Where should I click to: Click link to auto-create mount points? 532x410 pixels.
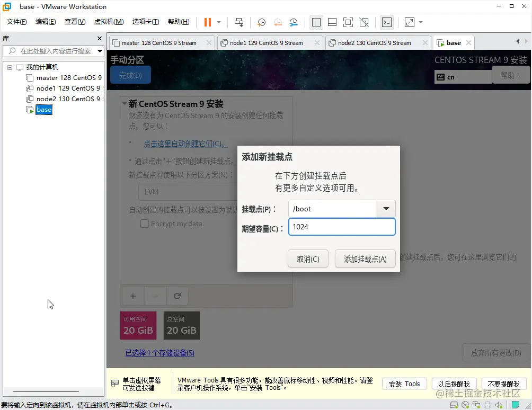coord(185,144)
